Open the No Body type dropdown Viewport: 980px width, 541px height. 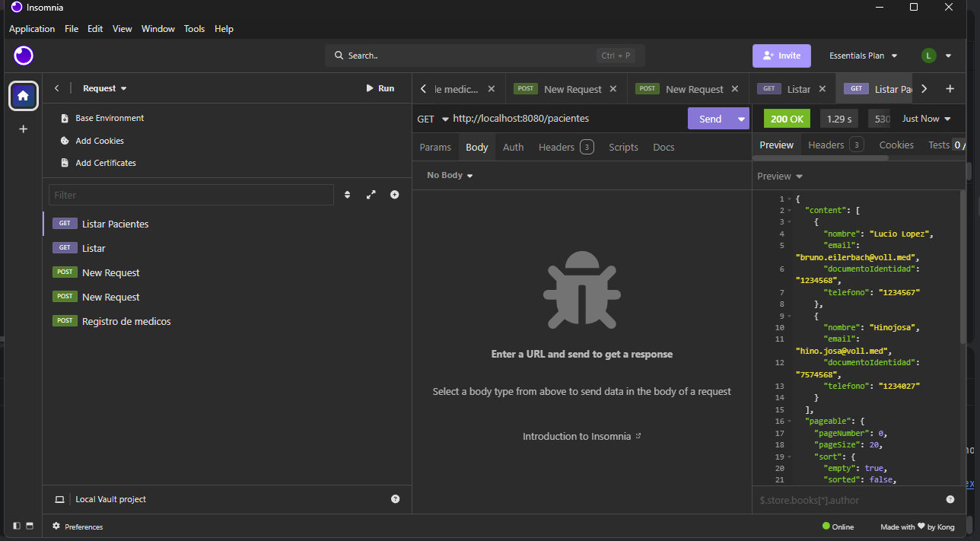[x=450, y=175]
